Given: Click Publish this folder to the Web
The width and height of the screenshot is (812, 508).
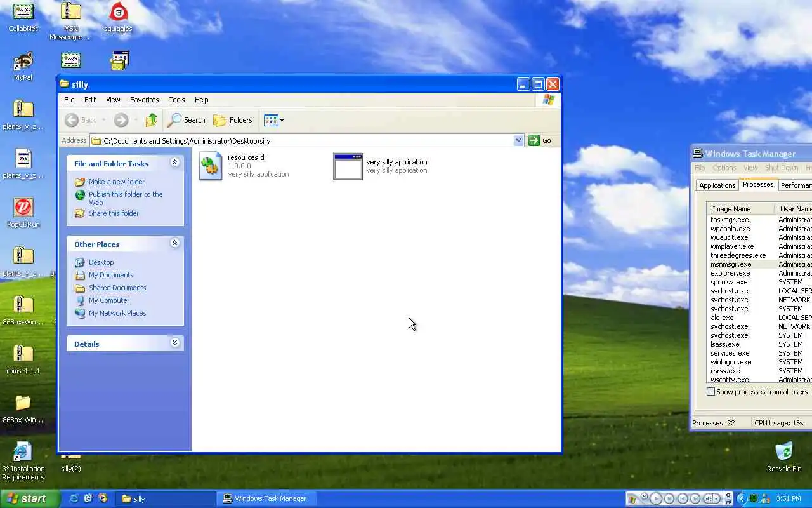Looking at the screenshot, I should pos(126,198).
